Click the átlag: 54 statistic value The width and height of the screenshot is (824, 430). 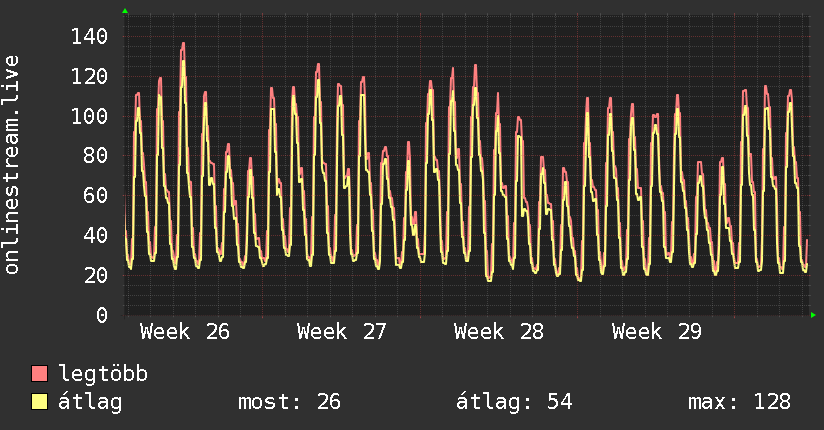coord(514,402)
